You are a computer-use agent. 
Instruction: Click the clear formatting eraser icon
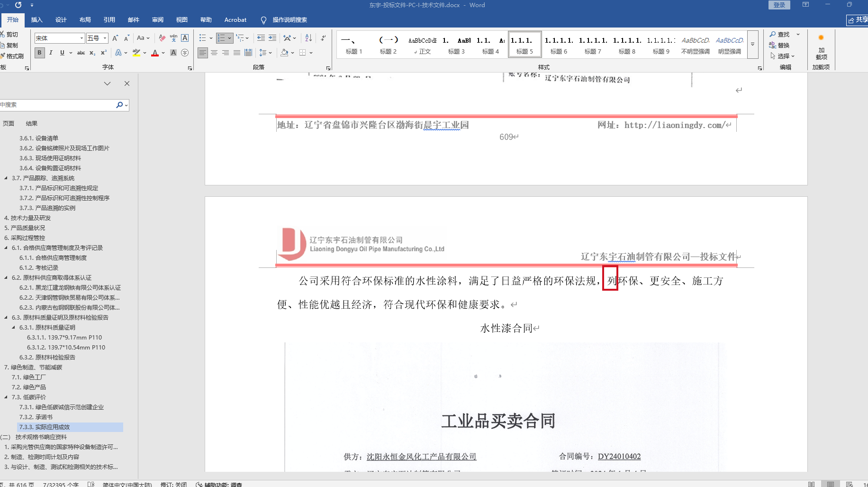pos(162,38)
